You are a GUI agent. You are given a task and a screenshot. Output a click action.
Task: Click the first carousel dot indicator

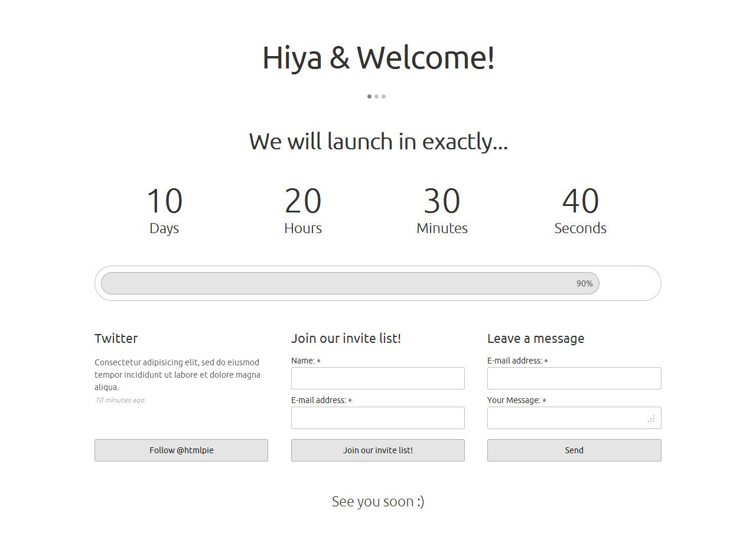[369, 96]
